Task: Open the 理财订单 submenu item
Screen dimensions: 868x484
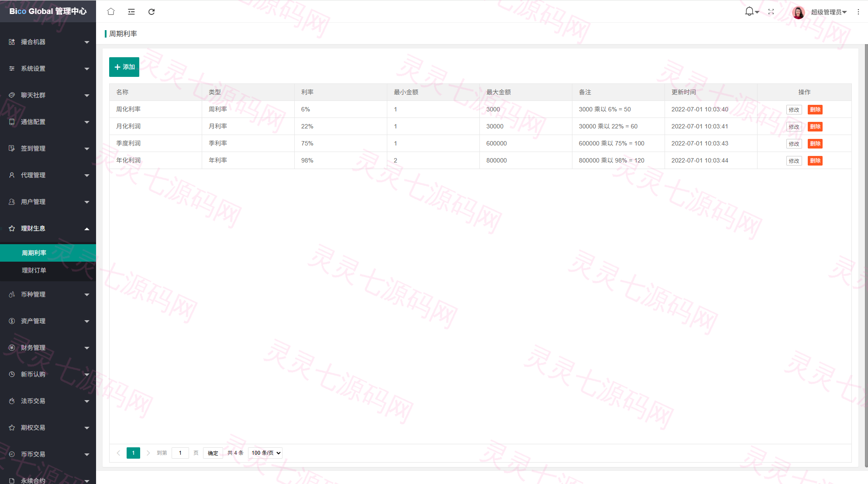Action: [48, 270]
